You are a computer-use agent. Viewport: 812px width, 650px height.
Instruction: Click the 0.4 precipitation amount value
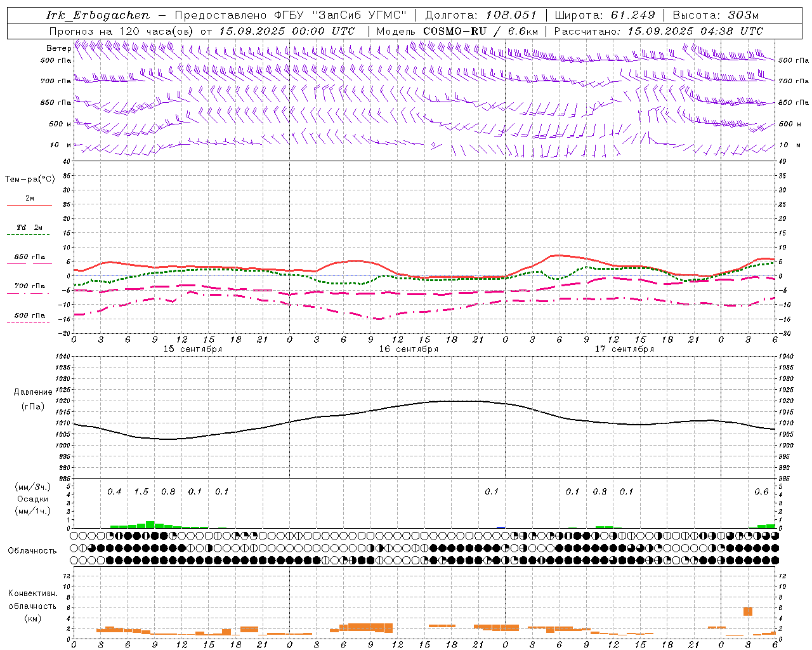pos(114,491)
